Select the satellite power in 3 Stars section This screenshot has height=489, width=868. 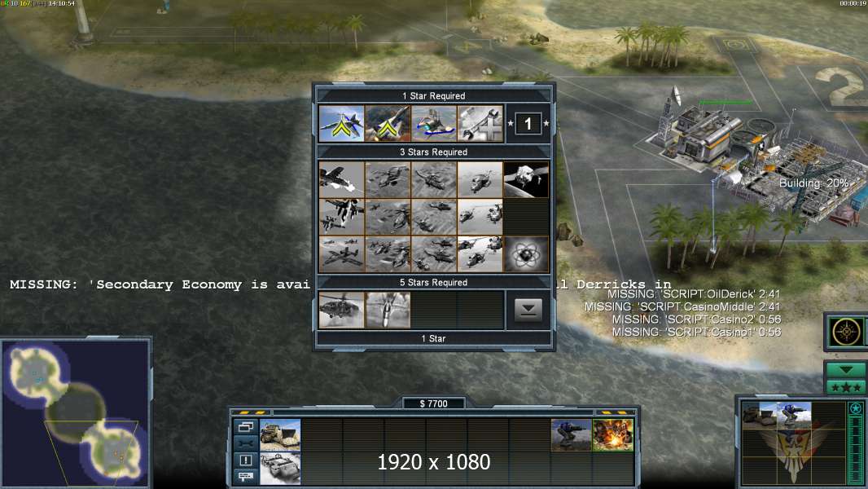526,179
